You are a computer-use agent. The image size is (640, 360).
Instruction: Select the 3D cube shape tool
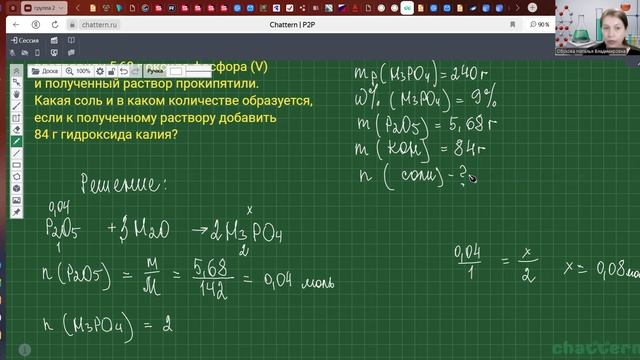(16, 189)
